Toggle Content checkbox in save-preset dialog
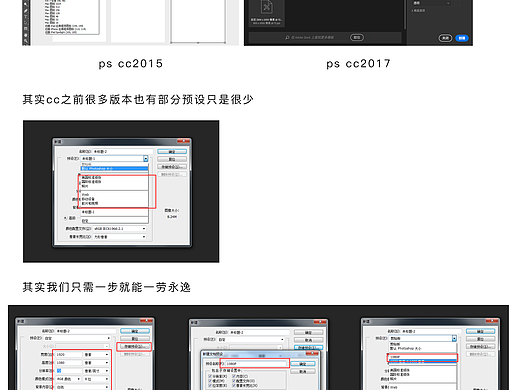The width and height of the screenshot is (520, 390). coord(234,376)
